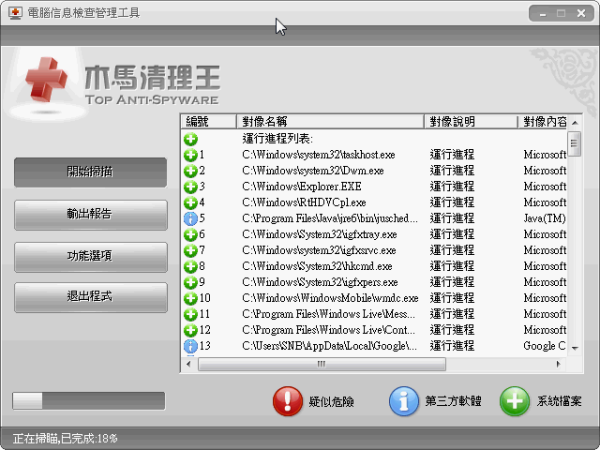Image resolution: width=600 pixels, height=450 pixels.
Task: Select the RtHDVCpl.exe process path
Action: (304, 202)
